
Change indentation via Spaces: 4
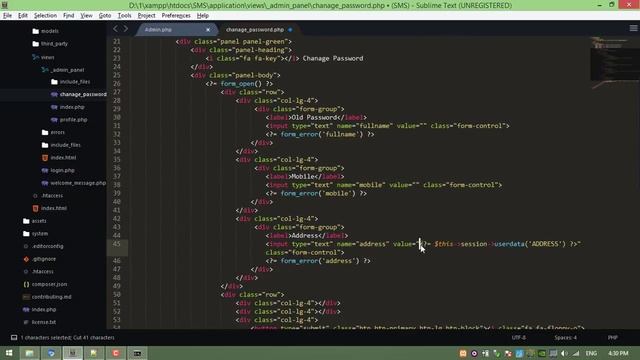point(565,338)
